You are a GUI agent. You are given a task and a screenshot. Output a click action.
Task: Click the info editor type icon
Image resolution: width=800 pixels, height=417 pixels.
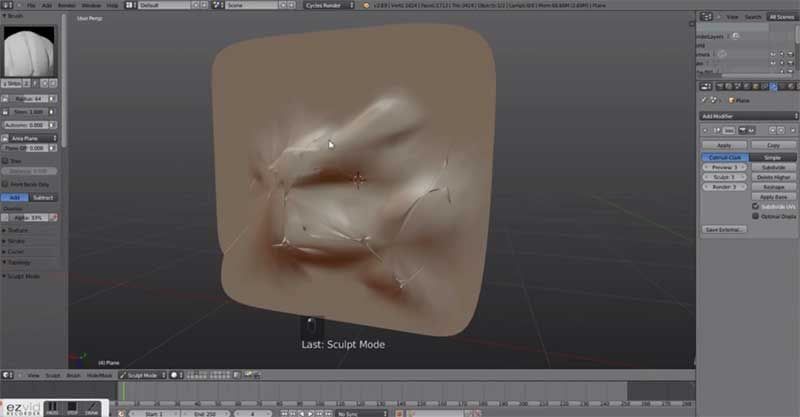click(x=8, y=5)
